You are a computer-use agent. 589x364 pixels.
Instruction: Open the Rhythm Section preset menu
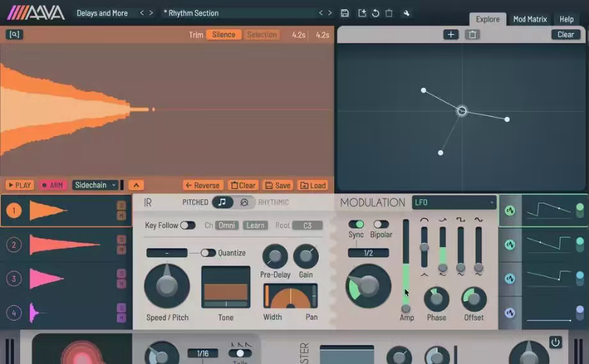coord(239,13)
